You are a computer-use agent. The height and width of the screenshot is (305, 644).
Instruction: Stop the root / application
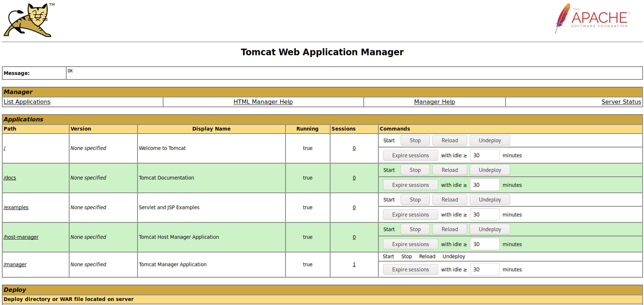pyautogui.click(x=415, y=141)
